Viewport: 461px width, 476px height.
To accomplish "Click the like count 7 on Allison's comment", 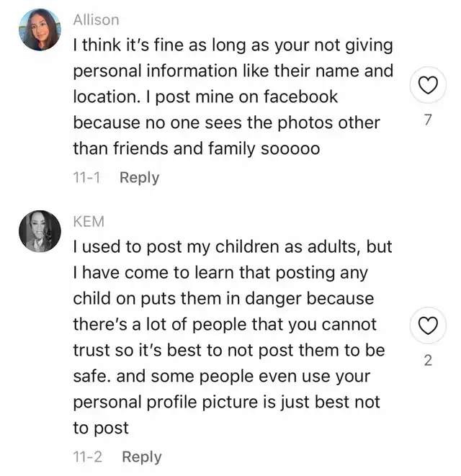I will point(428,120).
